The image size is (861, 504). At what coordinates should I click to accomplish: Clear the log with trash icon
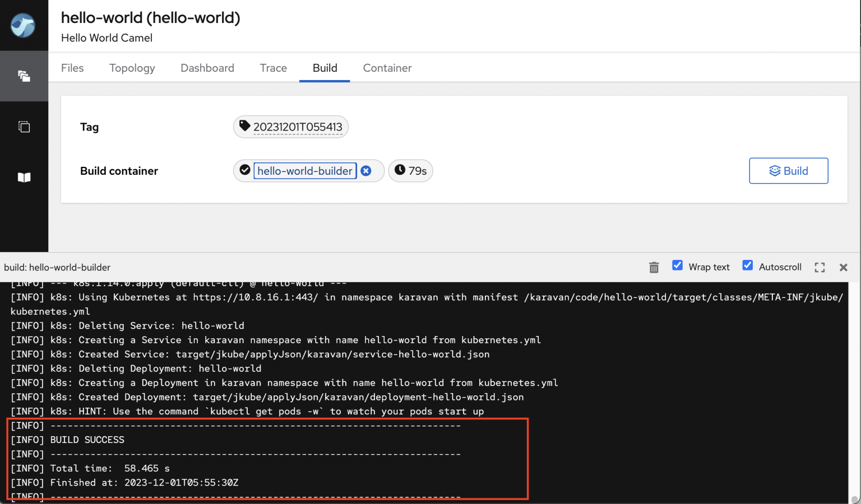pyautogui.click(x=654, y=268)
